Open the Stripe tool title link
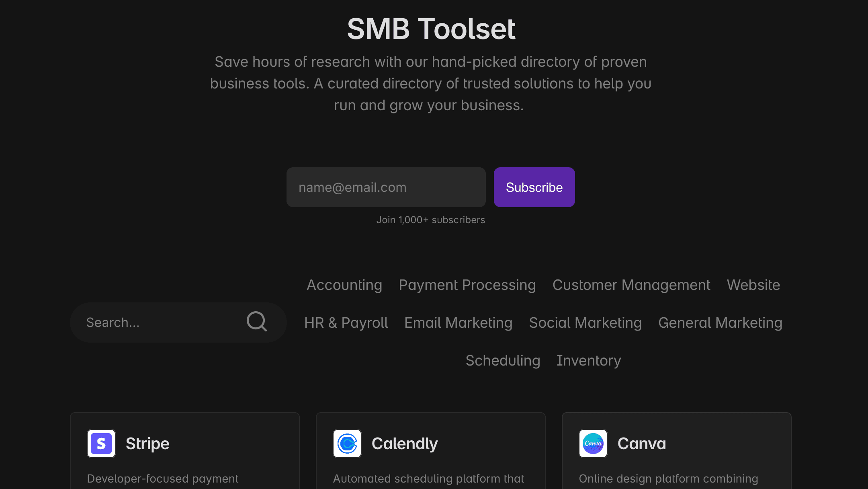Screen dimensions: 868x489 click(x=147, y=444)
